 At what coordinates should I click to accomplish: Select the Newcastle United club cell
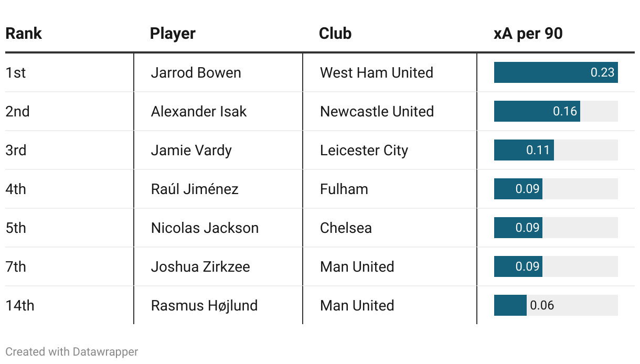390,111
